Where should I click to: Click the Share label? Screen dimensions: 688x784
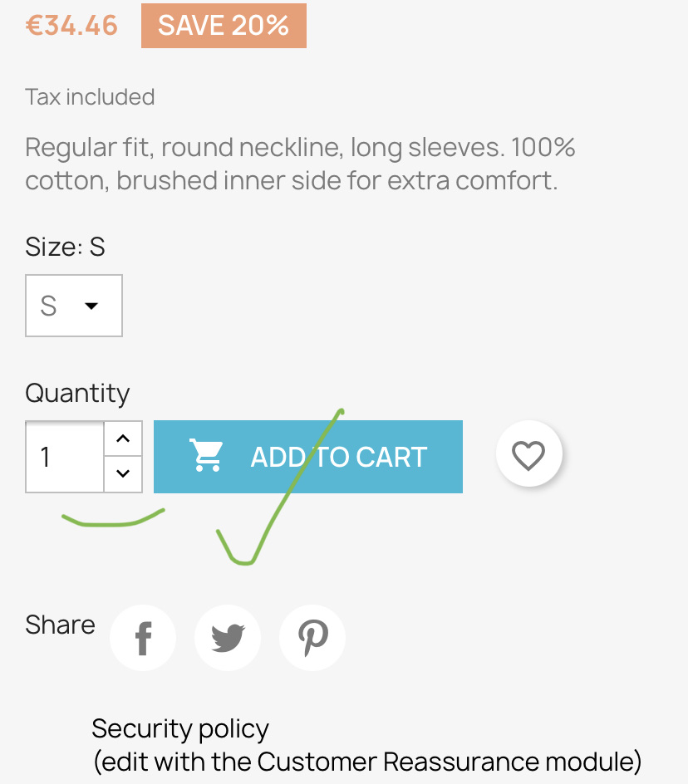[x=59, y=624]
